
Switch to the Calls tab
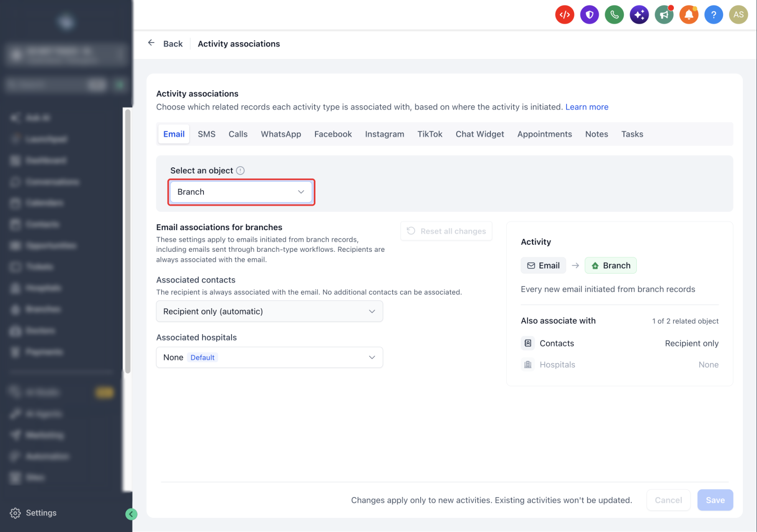[238, 134]
